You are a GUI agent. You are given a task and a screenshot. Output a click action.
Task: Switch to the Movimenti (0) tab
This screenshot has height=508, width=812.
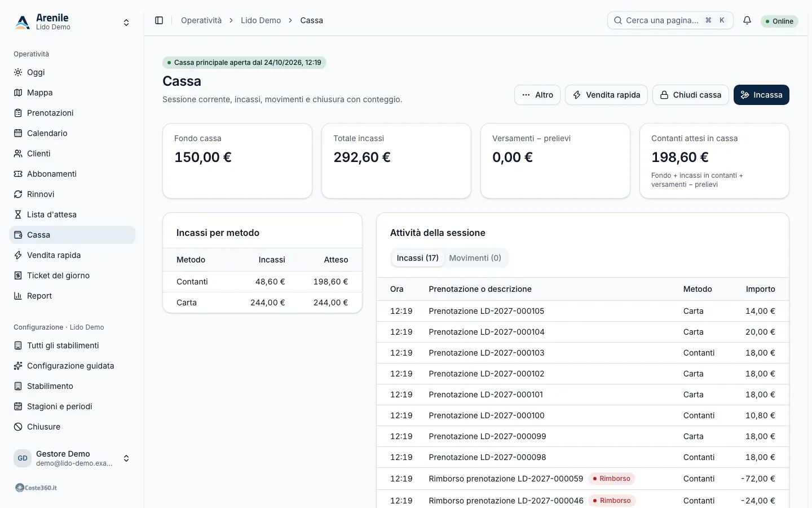pyautogui.click(x=475, y=258)
